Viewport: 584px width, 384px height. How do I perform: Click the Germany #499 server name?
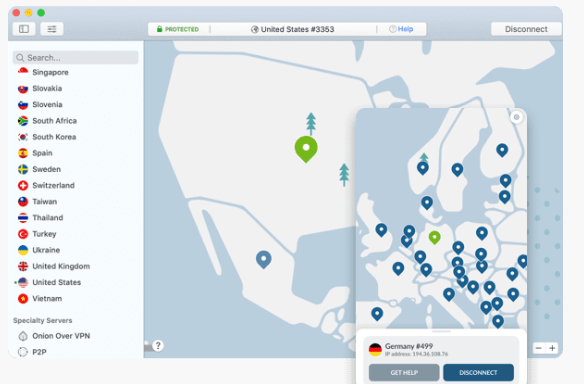(x=409, y=346)
